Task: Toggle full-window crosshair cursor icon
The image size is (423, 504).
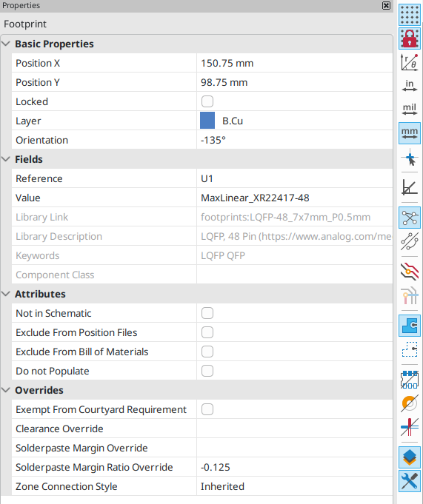Action: [x=410, y=158]
